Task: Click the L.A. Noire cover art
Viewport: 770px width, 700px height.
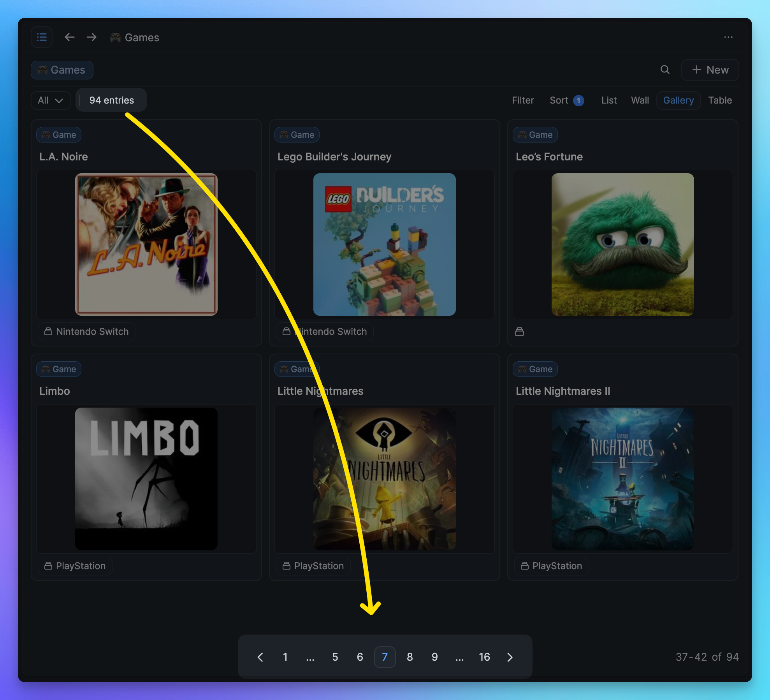Action: pyautogui.click(x=146, y=244)
